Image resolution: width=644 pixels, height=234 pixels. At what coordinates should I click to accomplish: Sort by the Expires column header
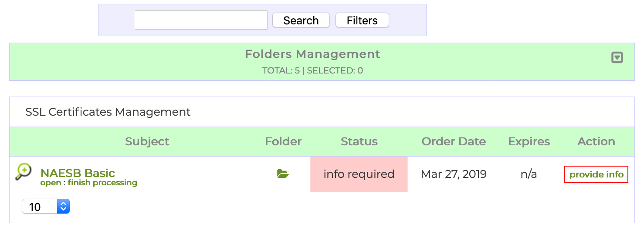click(x=529, y=141)
